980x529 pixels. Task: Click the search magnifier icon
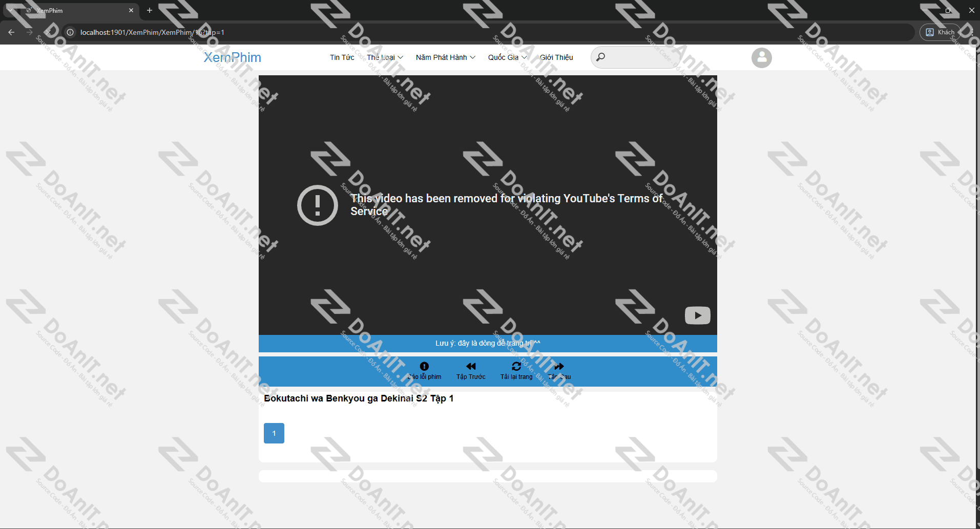[600, 57]
